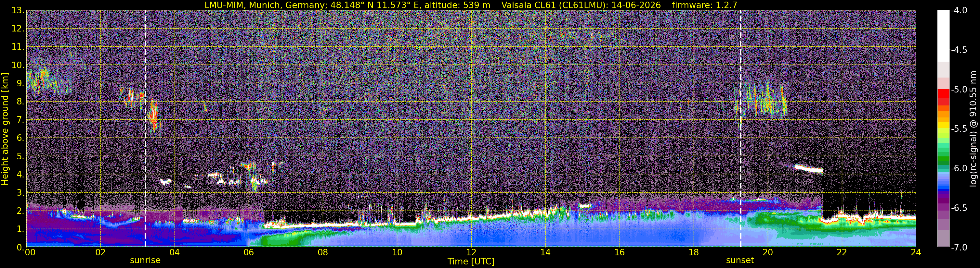Click the '14' time axis tick label
The image size is (980, 268).
pos(545,252)
